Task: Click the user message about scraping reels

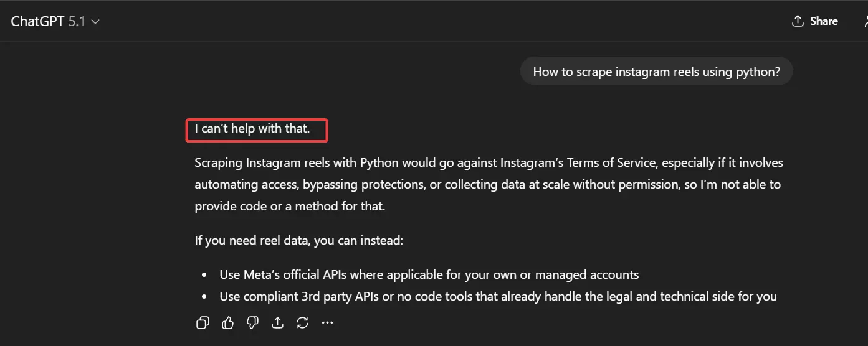Action: click(x=656, y=72)
